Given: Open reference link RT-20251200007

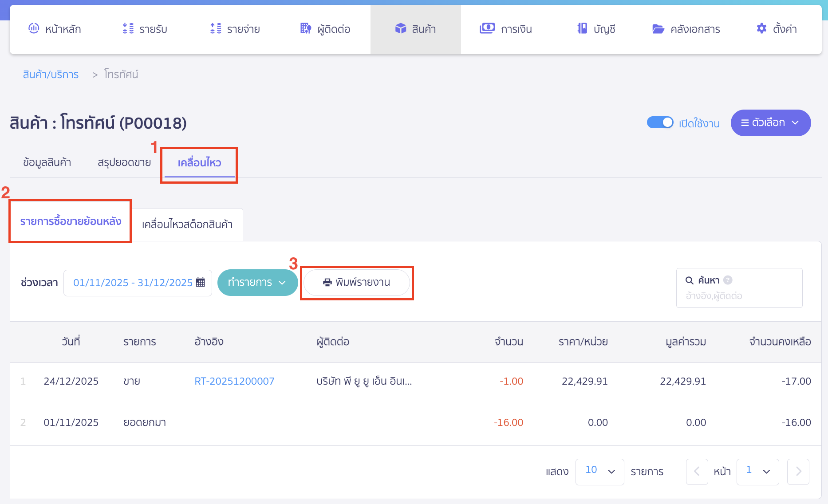Looking at the screenshot, I should (234, 381).
